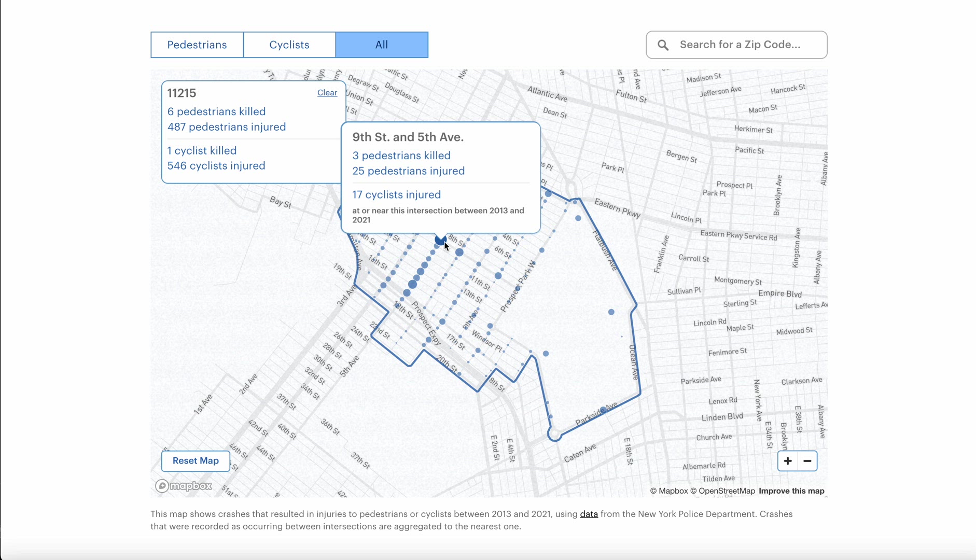Screen dimensions: 976x560
Task: Click the magnifying glass search icon
Action: (663, 45)
